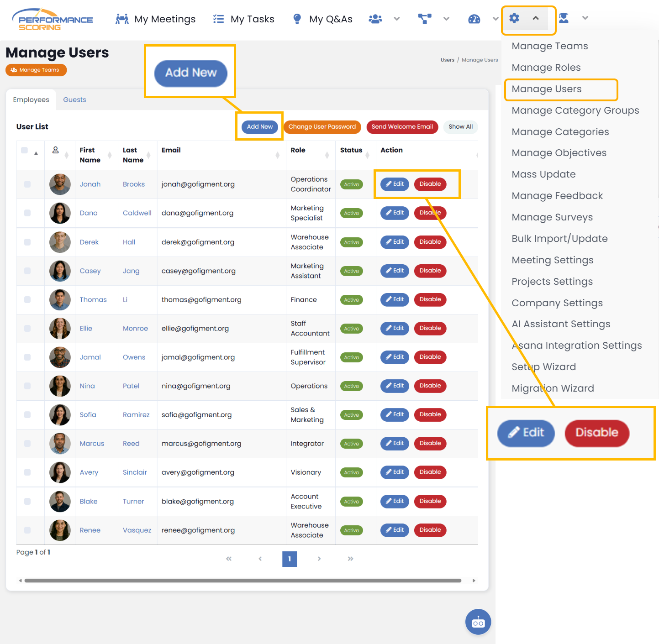Click the horizontal scrollbar under the table
This screenshot has width=659, height=644.
pos(243,581)
